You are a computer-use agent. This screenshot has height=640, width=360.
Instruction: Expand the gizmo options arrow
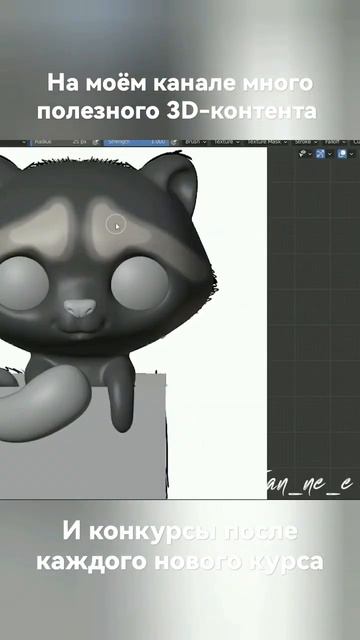tap(330, 154)
